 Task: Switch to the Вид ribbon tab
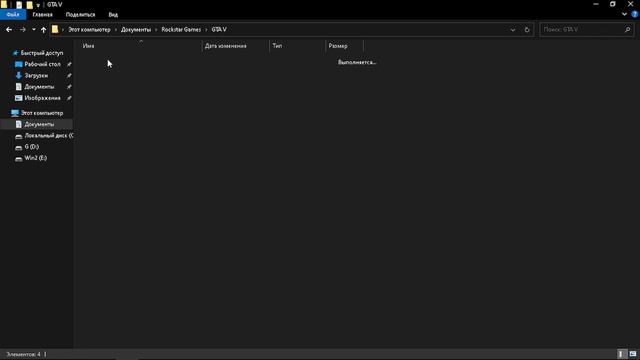pyautogui.click(x=113, y=15)
